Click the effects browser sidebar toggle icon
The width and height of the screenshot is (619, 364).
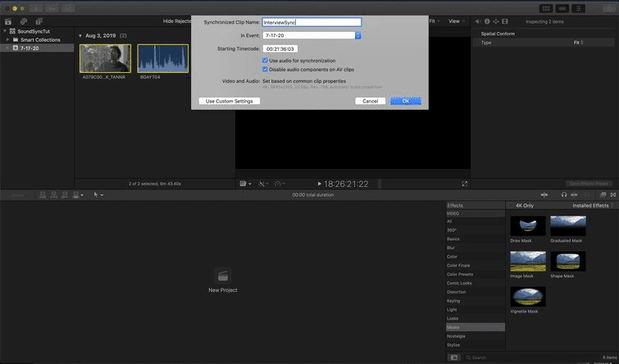[453, 357]
